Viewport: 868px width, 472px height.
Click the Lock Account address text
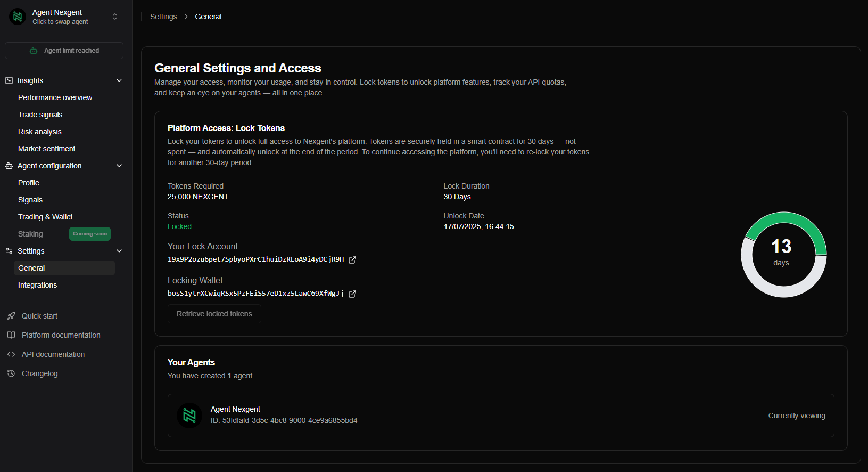256,259
